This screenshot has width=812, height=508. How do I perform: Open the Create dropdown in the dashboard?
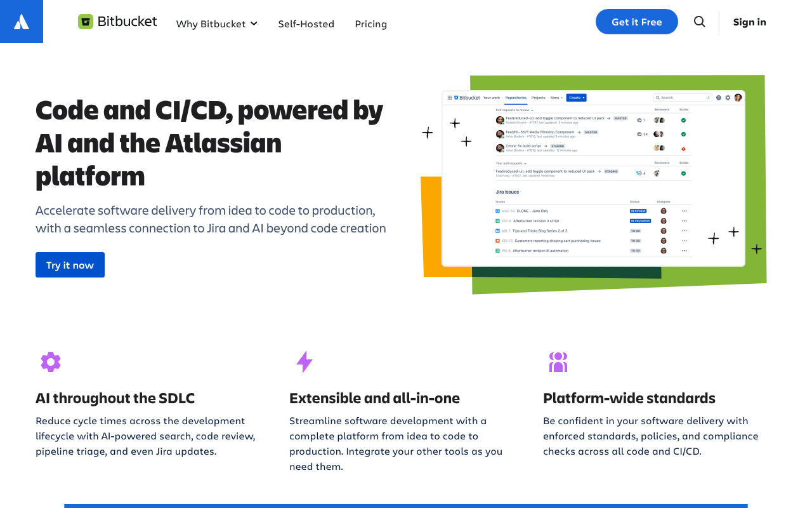[576, 97]
